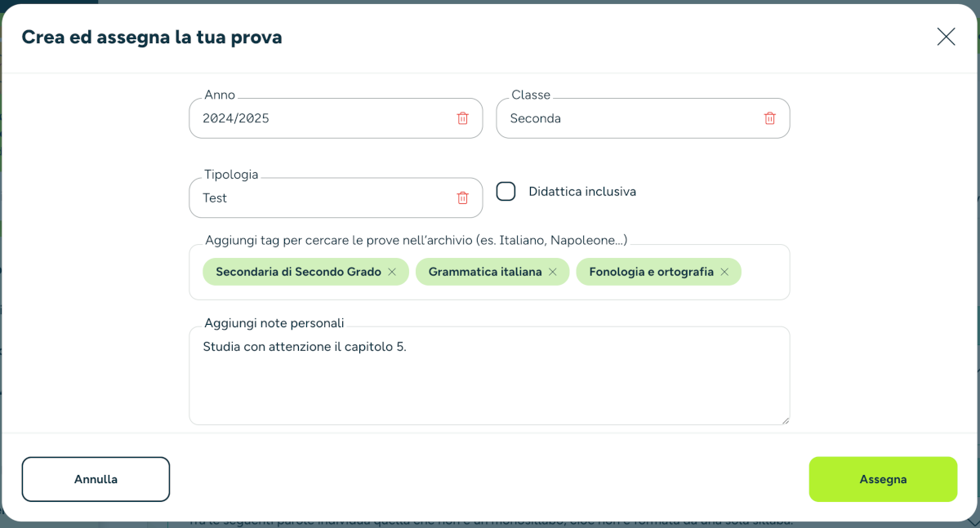Delete the Classe value Seconda via trash icon
Image resolution: width=980 pixels, height=528 pixels.
(x=769, y=118)
